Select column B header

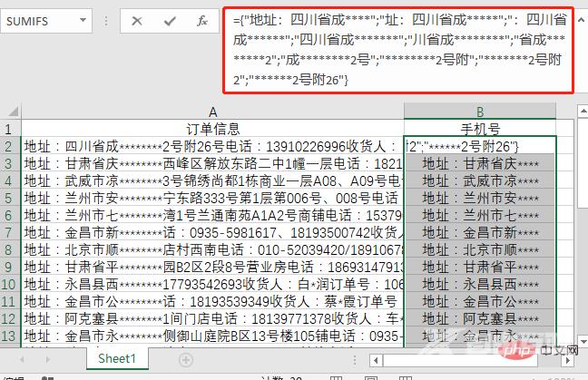[480, 112]
